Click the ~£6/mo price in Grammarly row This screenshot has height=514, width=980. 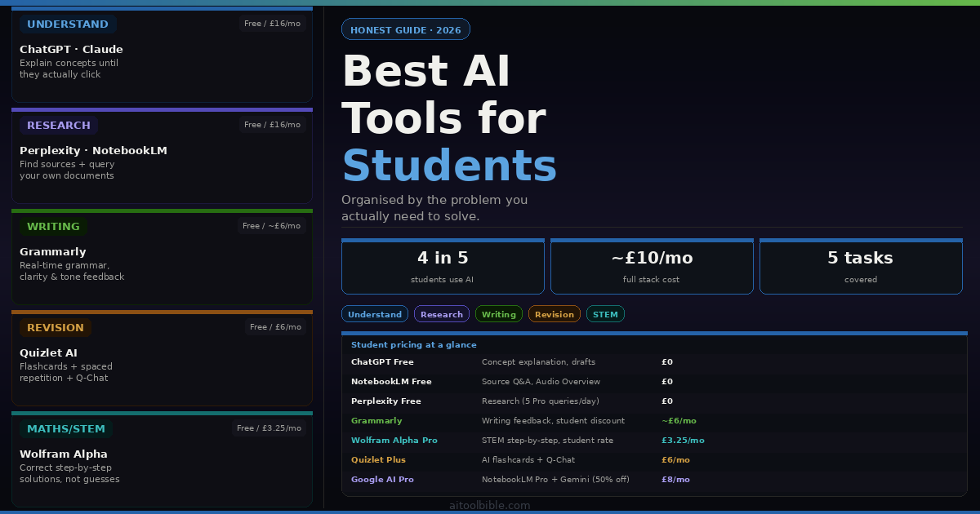coord(679,421)
